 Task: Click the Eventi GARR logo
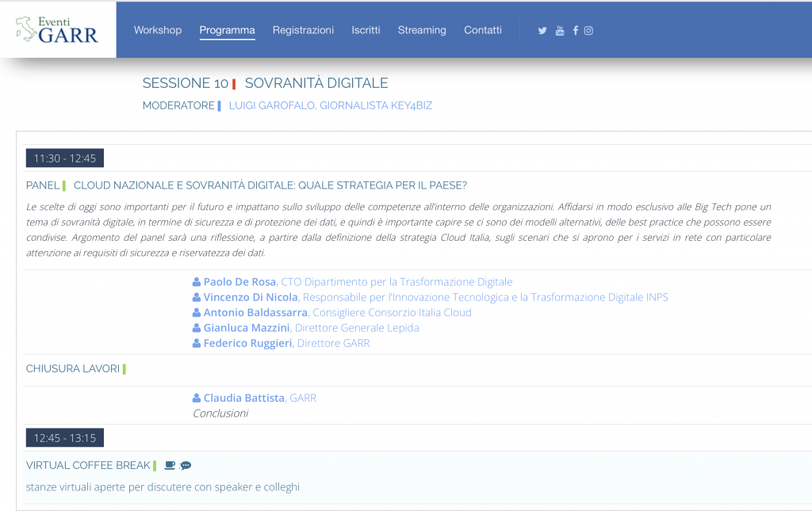pos(57,29)
